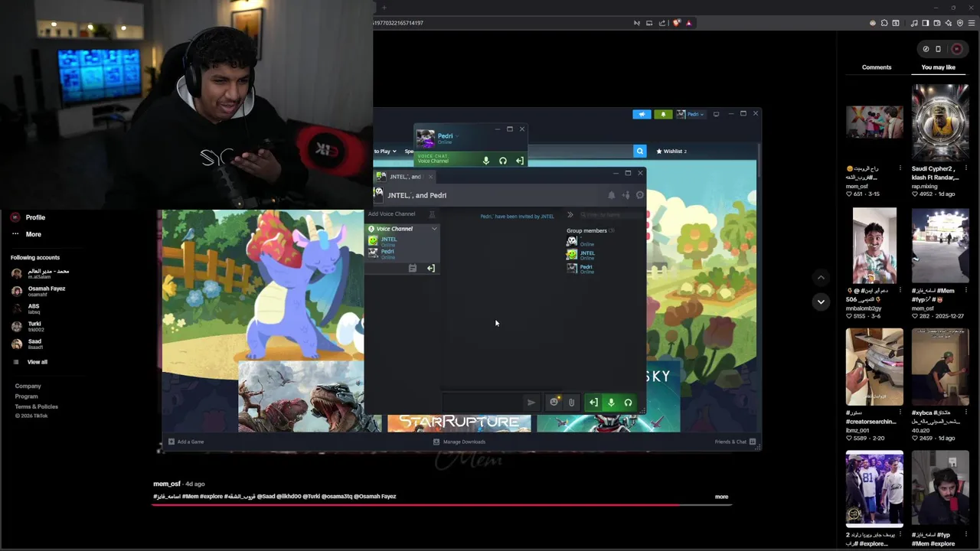Expand Terms & Policies footer section
This screenshot has height=551, width=980.
click(x=37, y=406)
